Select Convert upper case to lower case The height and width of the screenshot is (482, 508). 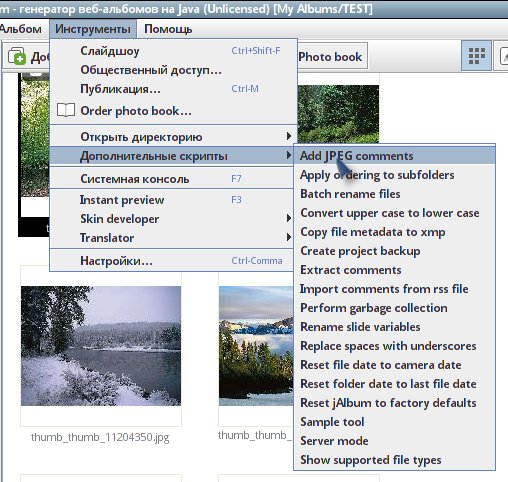(394, 213)
